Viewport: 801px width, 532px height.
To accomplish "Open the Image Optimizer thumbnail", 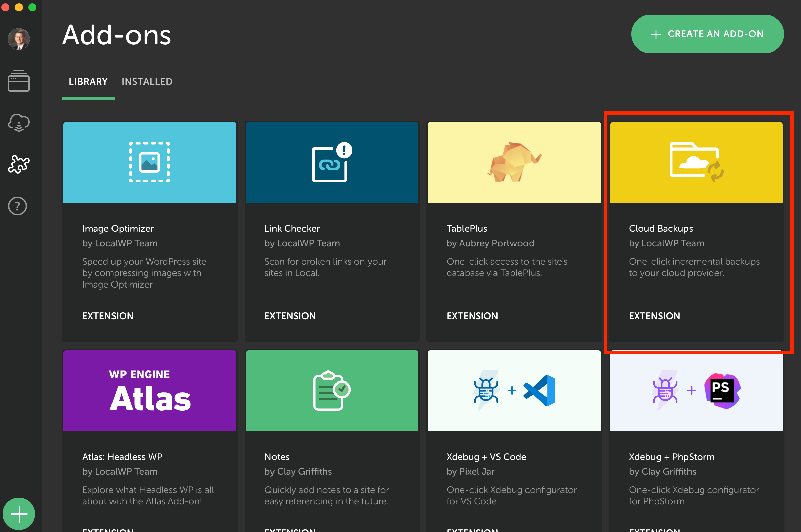I will (150, 162).
